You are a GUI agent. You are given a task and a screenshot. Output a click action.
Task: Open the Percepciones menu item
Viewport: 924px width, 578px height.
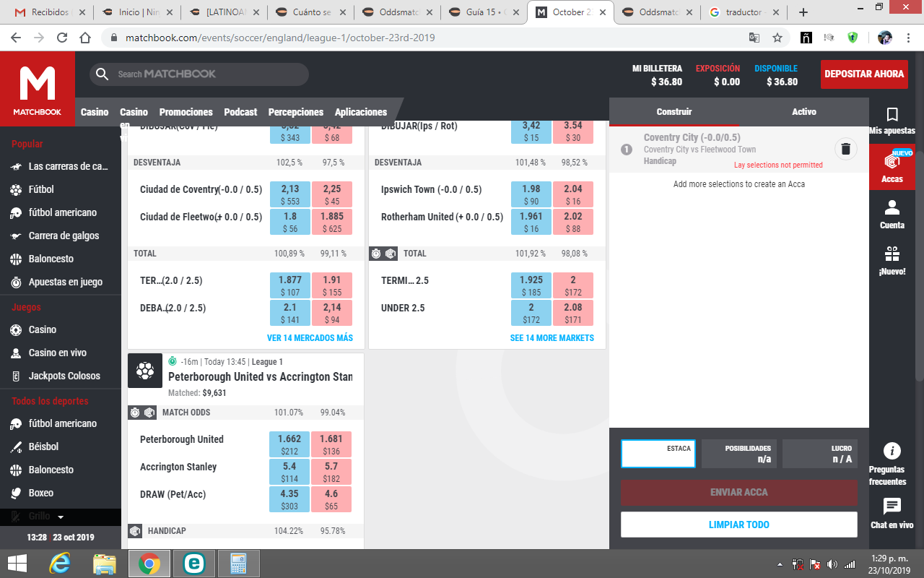(296, 112)
